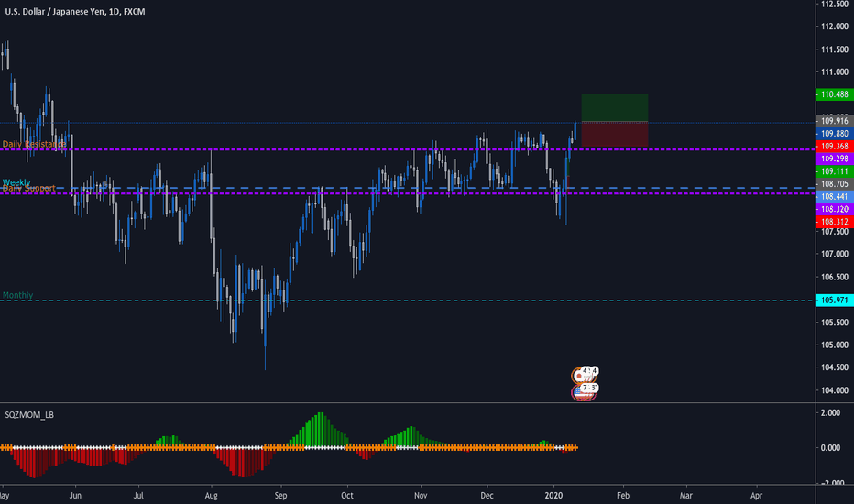854x504 pixels.
Task: Click the purple 109.298 price label
Action: [x=833, y=159]
